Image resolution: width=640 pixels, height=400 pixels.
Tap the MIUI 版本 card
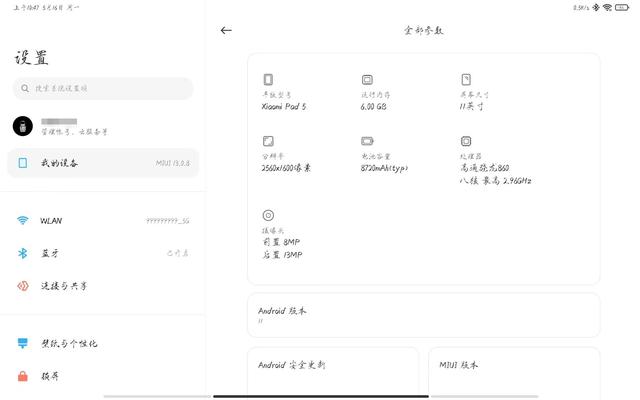(x=514, y=371)
